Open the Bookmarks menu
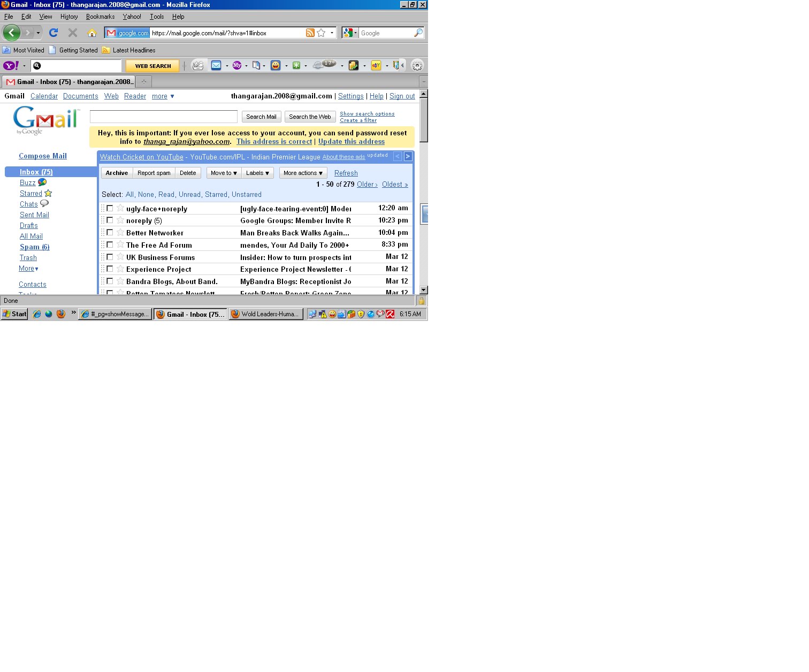 tap(100, 17)
